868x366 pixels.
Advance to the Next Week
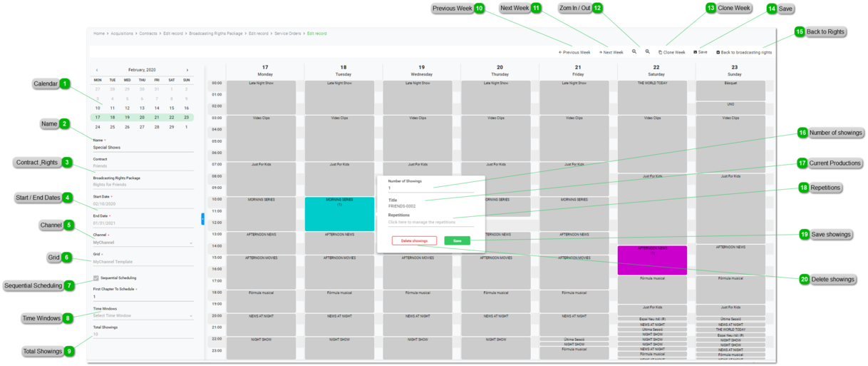[x=611, y=52]
